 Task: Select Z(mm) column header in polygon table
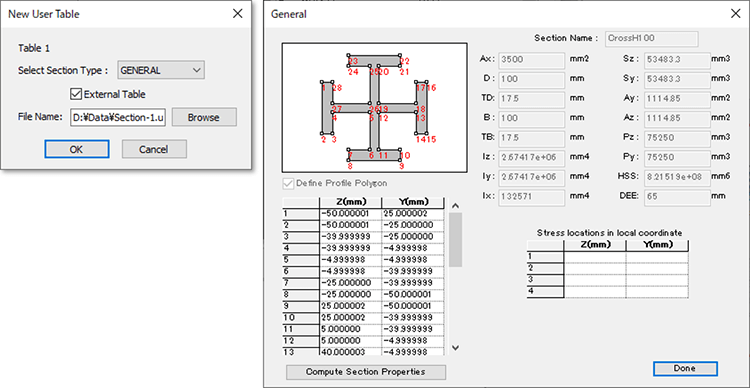[351, 202]
